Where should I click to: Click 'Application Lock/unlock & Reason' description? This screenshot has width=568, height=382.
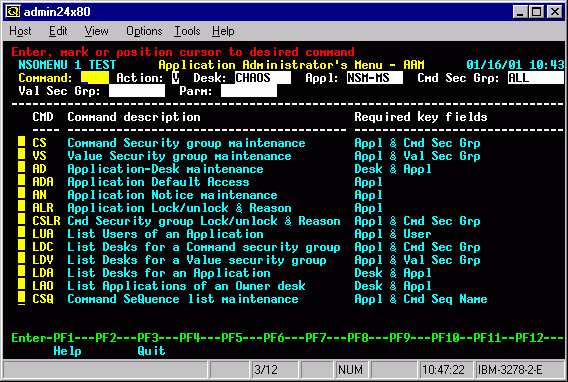coord(179,208)
